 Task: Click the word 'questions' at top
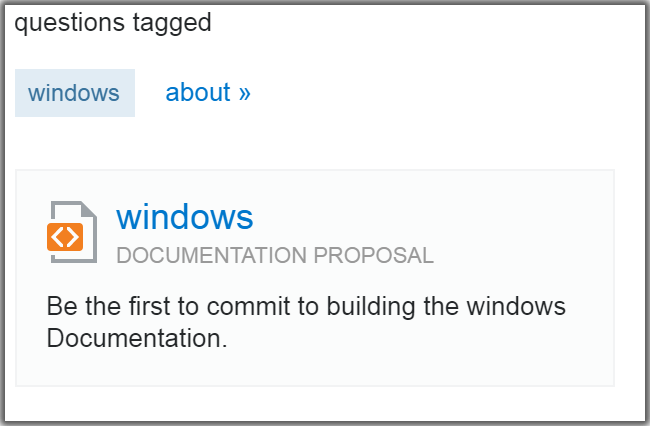pyautogui.click(x=69, y=23)
